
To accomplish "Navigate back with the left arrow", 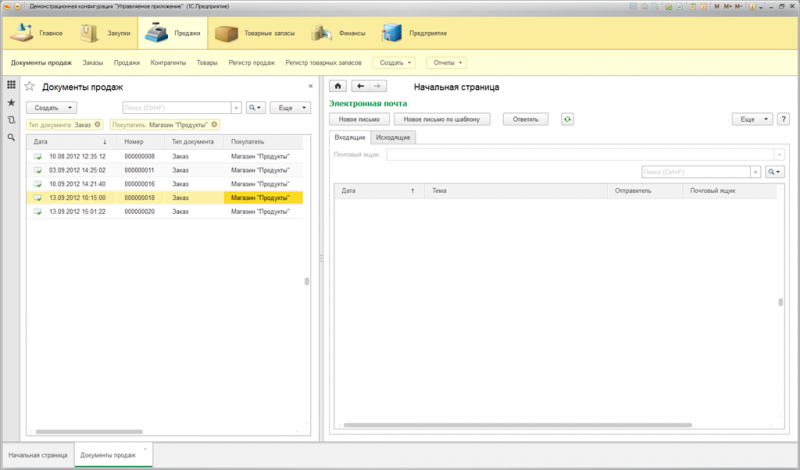I will pos(360,86).
